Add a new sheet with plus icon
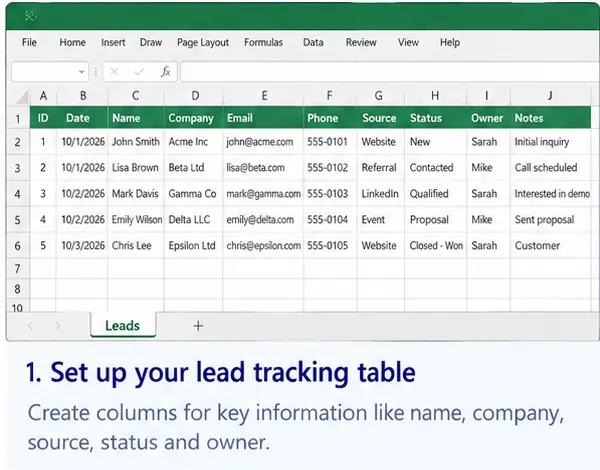This screenshot has height=470, width=600. (x=198, y=326)
